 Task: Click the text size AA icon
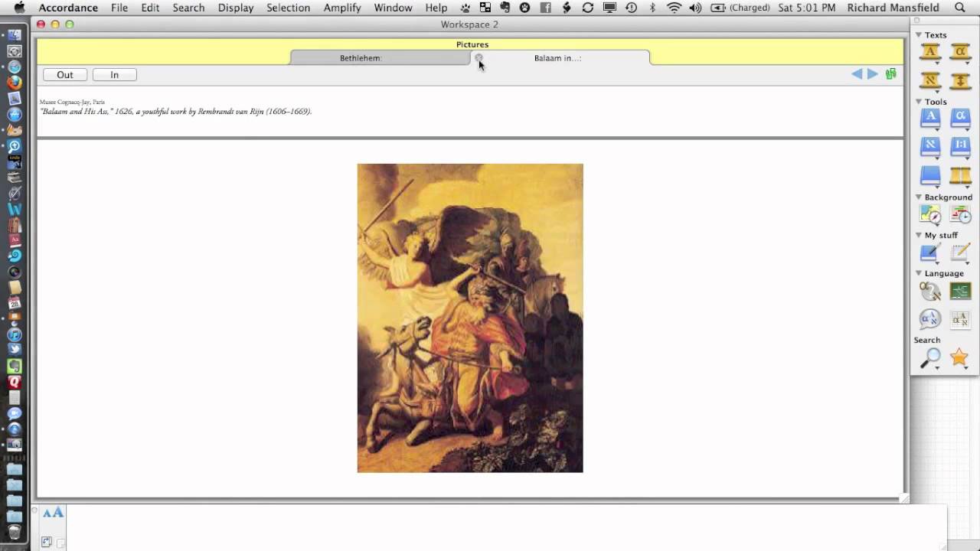pyautogui.click(x=53, y=513)
